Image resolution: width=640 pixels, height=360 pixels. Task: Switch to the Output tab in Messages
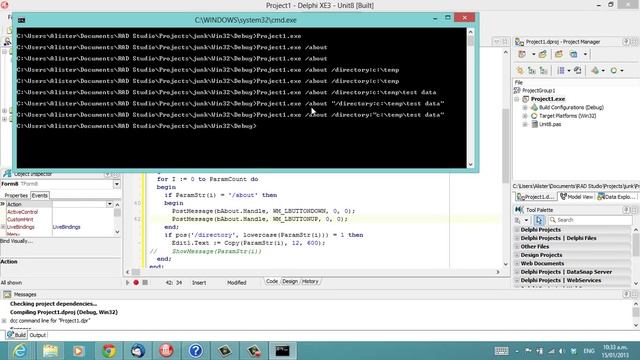[x=38, y=335]
